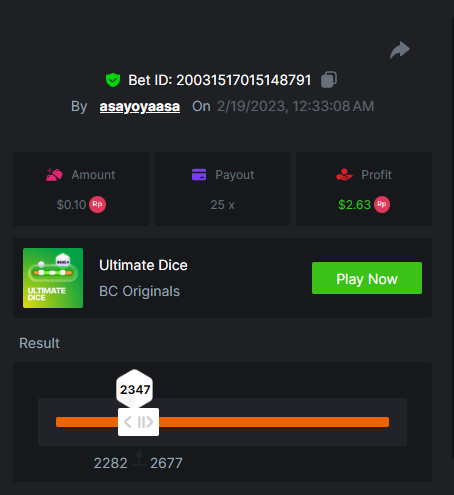Click the 2677 range end value
Image resolution: width=454 pixels, height=495 pixels.
click(x=166, y=463)
